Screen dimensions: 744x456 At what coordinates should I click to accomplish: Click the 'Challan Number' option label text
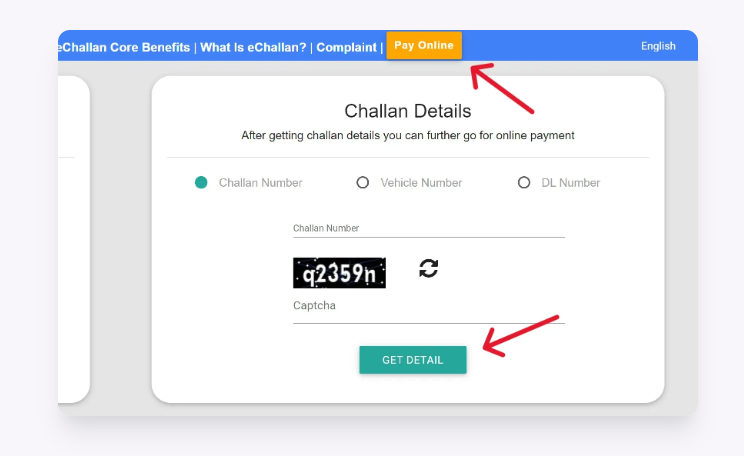(x=260, y=183)
